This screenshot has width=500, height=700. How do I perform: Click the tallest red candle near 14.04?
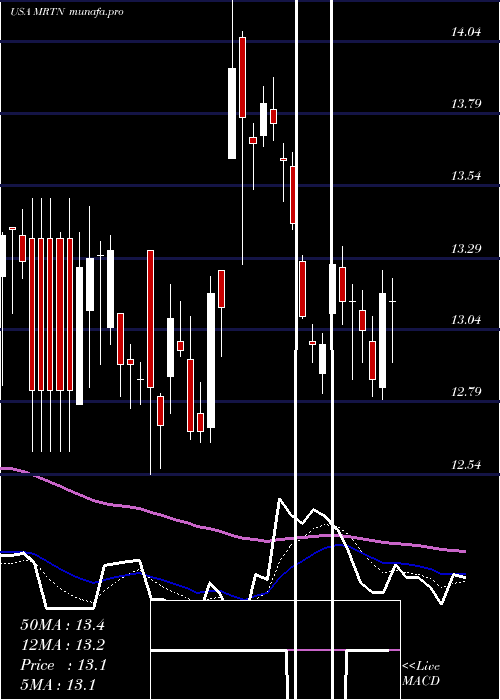point(242,77)
